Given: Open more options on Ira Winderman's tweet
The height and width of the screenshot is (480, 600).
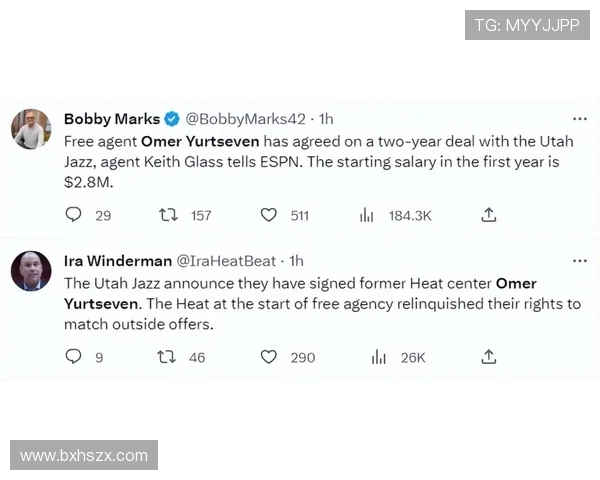Looking at the screenshot, I should [x=579, y=261].
